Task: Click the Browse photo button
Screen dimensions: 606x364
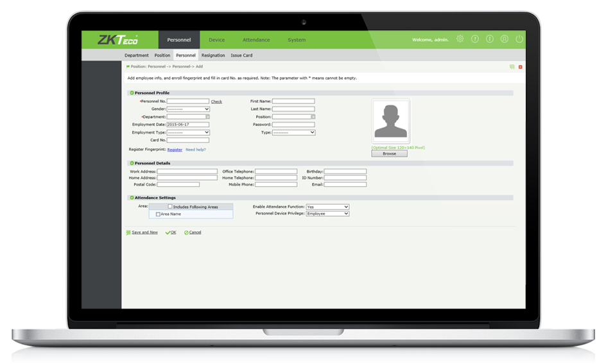Action: tap(389, 154)
